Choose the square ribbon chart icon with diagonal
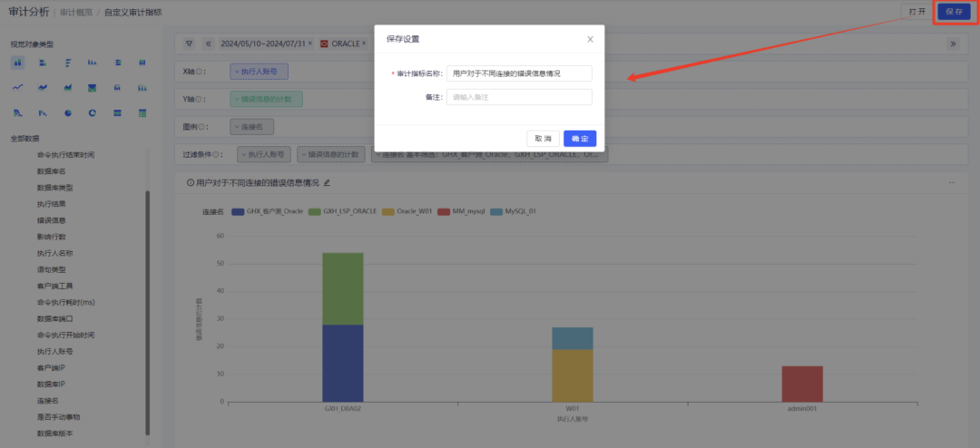The height and width of the screenshot is (448, 980). tap(93, 87)
